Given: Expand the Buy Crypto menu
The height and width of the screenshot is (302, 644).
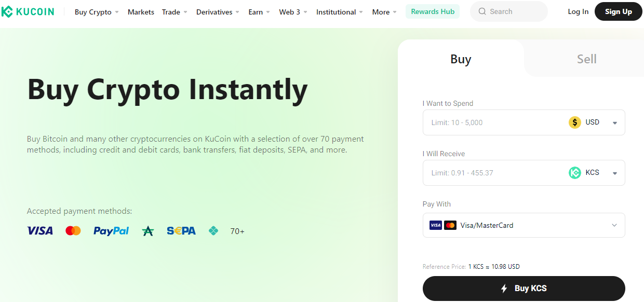Looking at the screenshot, I should [97, 12].
